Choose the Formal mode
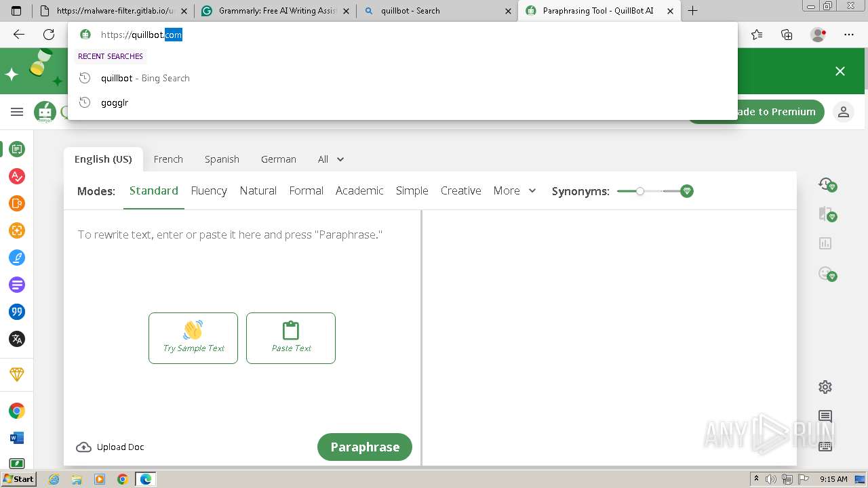 point(307,191)
